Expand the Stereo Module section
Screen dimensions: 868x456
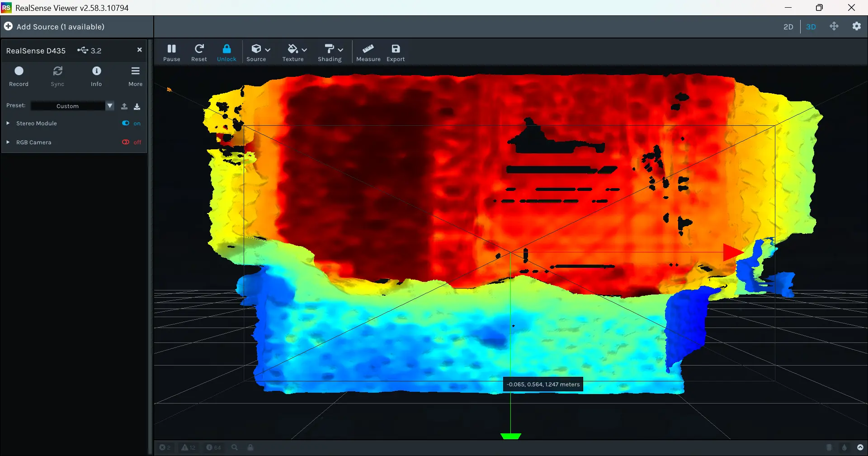click(8, 123)
